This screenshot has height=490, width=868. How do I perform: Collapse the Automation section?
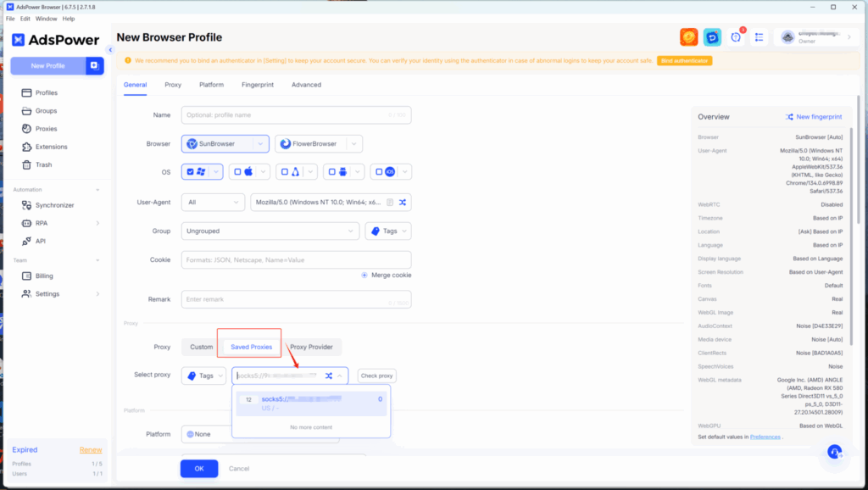pos(98,190)
